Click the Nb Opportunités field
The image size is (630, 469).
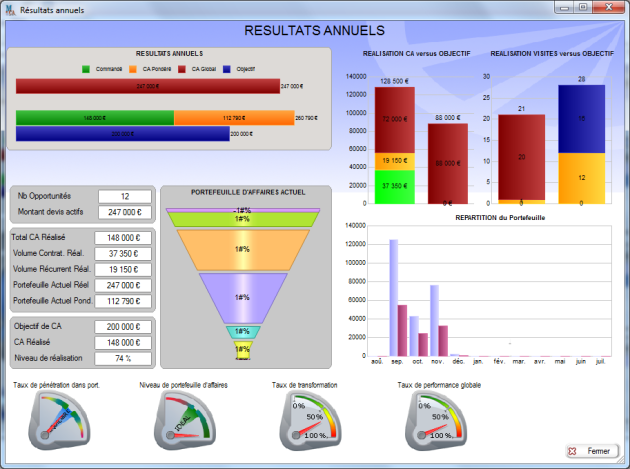(x=125, y=197)
